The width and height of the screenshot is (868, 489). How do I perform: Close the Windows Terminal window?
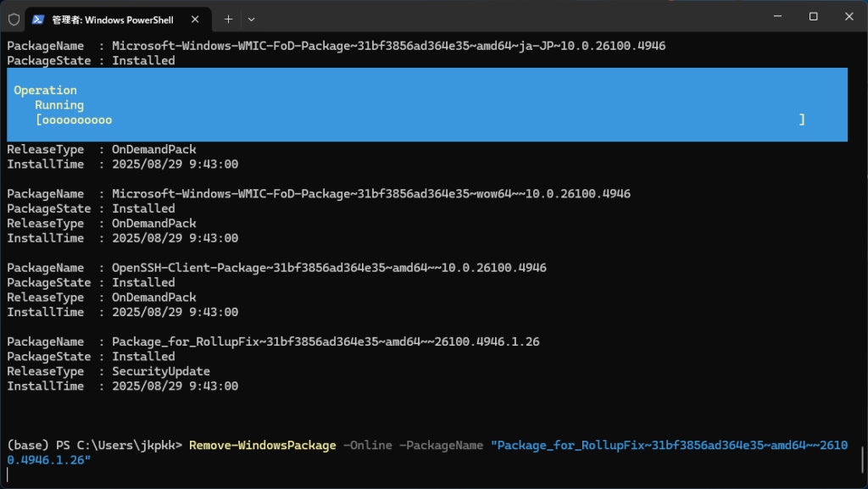(x=849, y=17)
